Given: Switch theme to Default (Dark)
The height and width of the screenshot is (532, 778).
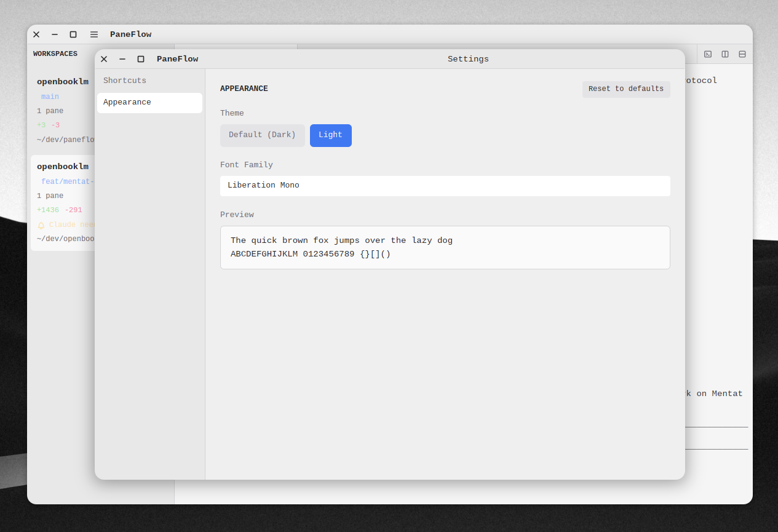Looking at the screenshot, I should 263,135.
